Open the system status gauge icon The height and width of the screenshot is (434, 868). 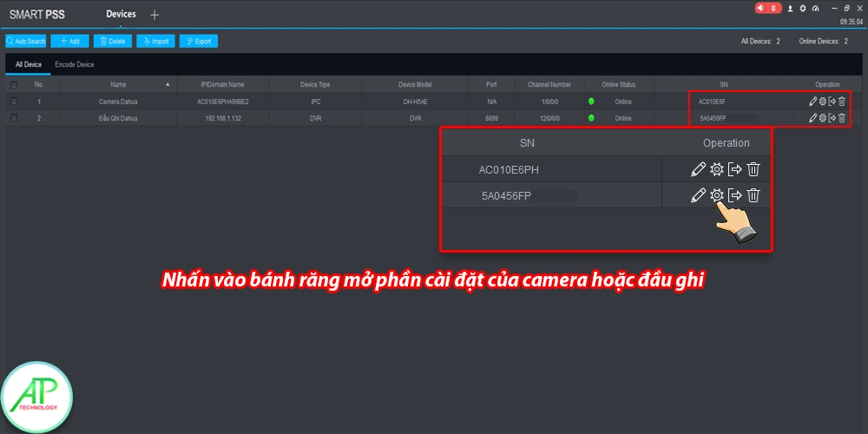click(x=815, y=9)
